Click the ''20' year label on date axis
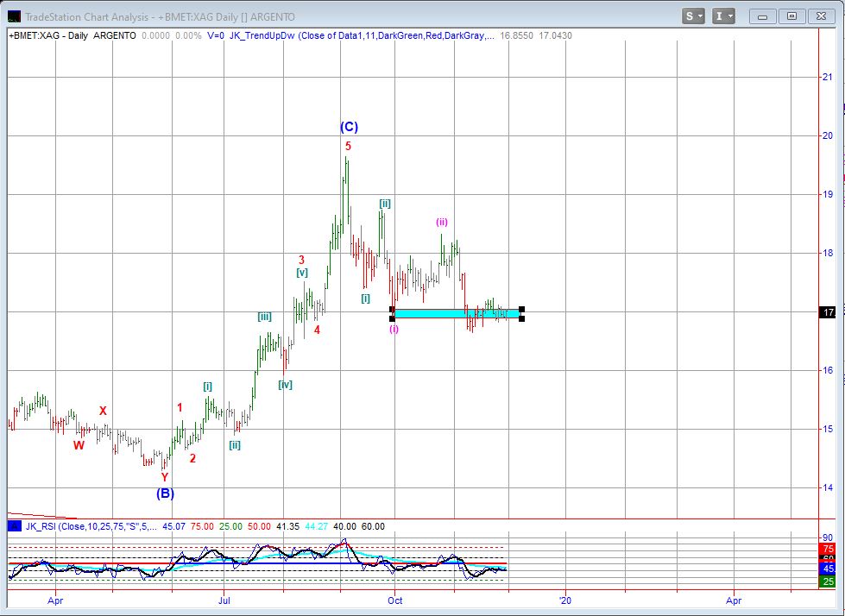Viewport: 845px width, 616px height. pyautogui.click(x=565, y=600)
